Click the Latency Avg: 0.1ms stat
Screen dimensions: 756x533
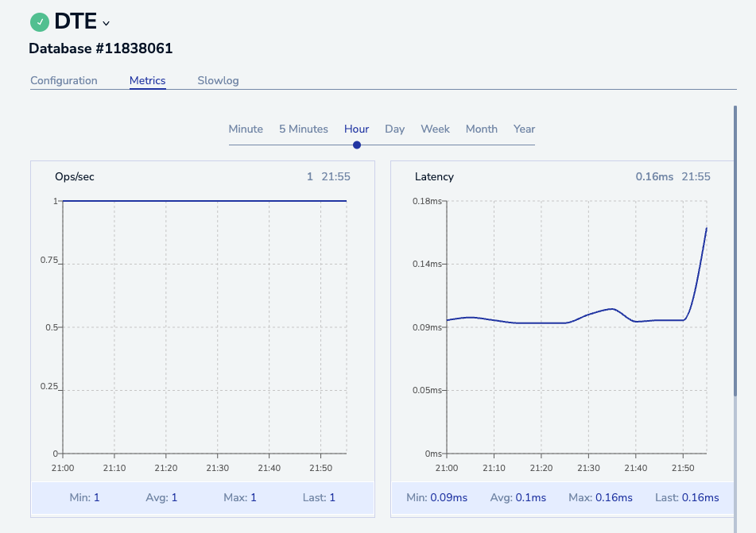point(518,498)
